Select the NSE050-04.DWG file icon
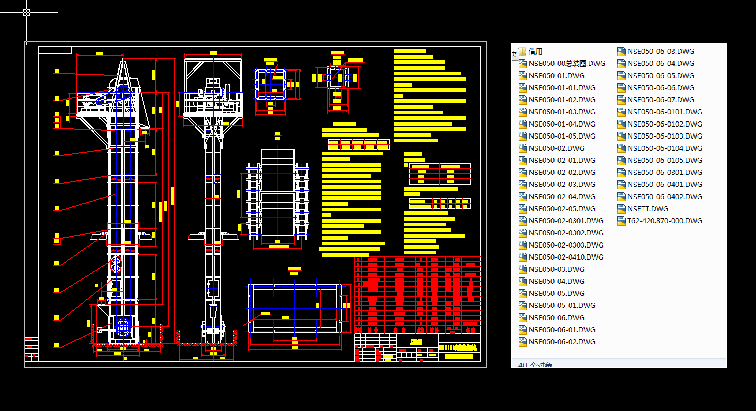This screenshot has height=411, width=756. tap(521, 282)
